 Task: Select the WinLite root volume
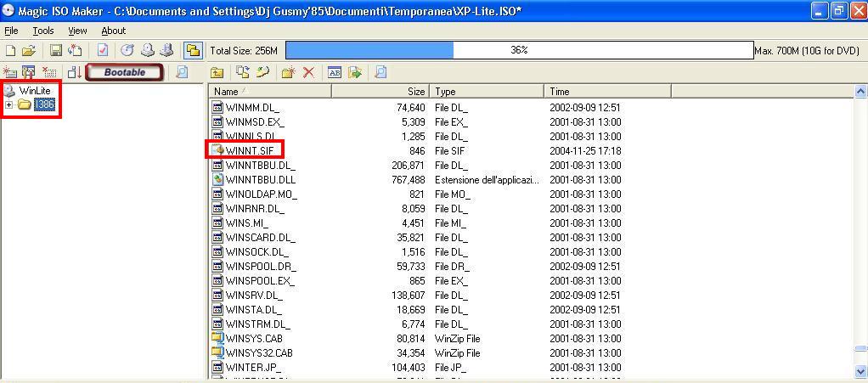34,90
